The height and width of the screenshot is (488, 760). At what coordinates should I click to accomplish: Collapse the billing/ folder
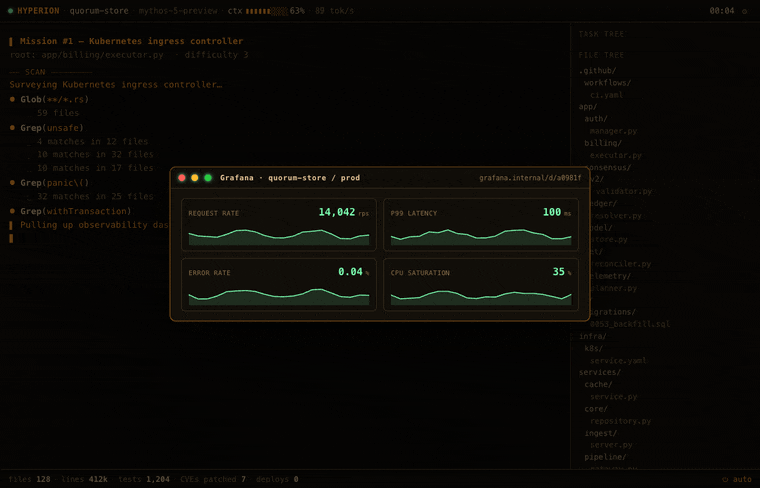pos(603,143)
